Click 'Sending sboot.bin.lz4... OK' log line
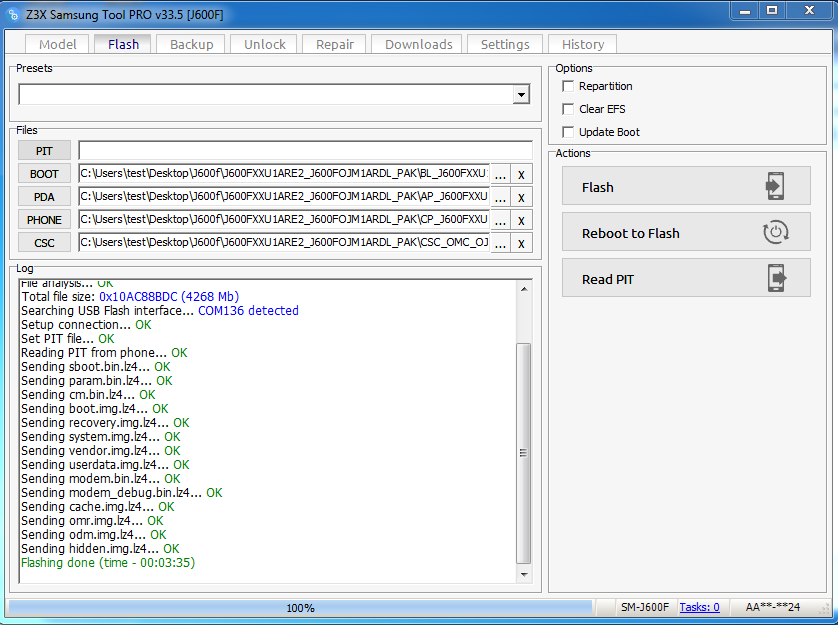The image size is (838, 625). [96, 367]
